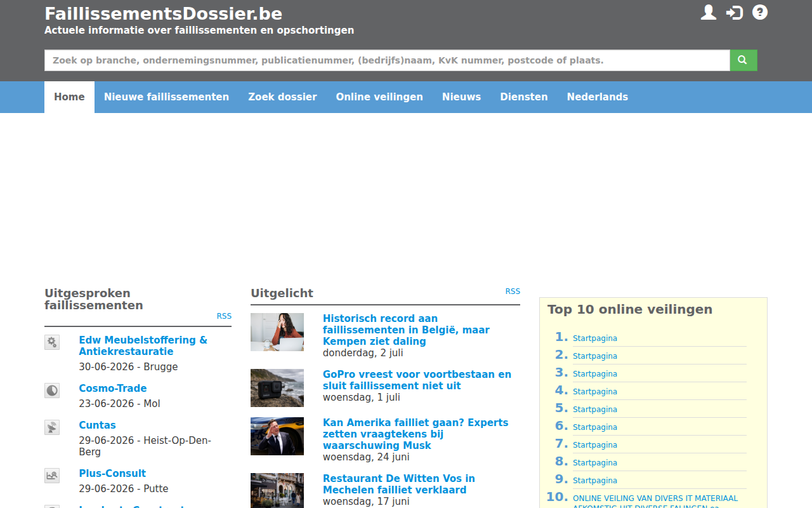Click thumbnail of woman at laptop

tap(277, 332)
